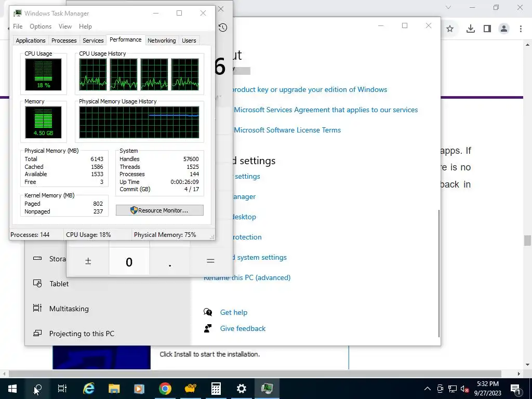Click the Get help link in Settings
Image resolution: width=532 pixels, height=399 pixels.
[x=234, y=312]
